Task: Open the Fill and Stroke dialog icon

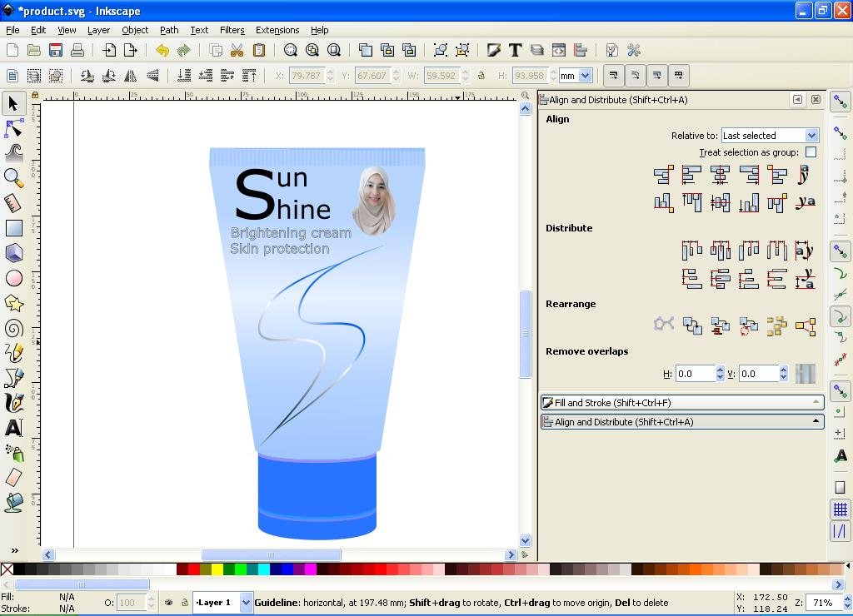Action: point(494,50)
